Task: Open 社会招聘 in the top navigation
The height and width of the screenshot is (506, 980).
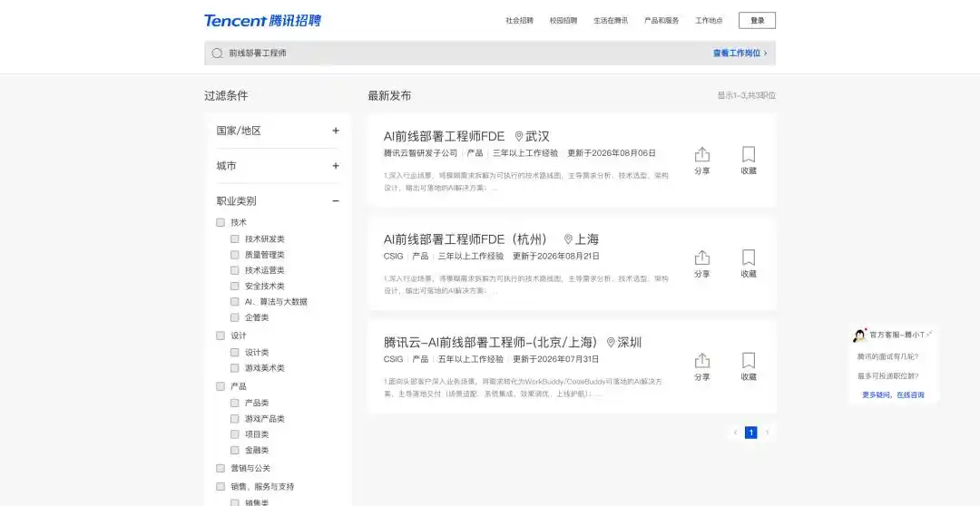Action: [x=519, y=21]
